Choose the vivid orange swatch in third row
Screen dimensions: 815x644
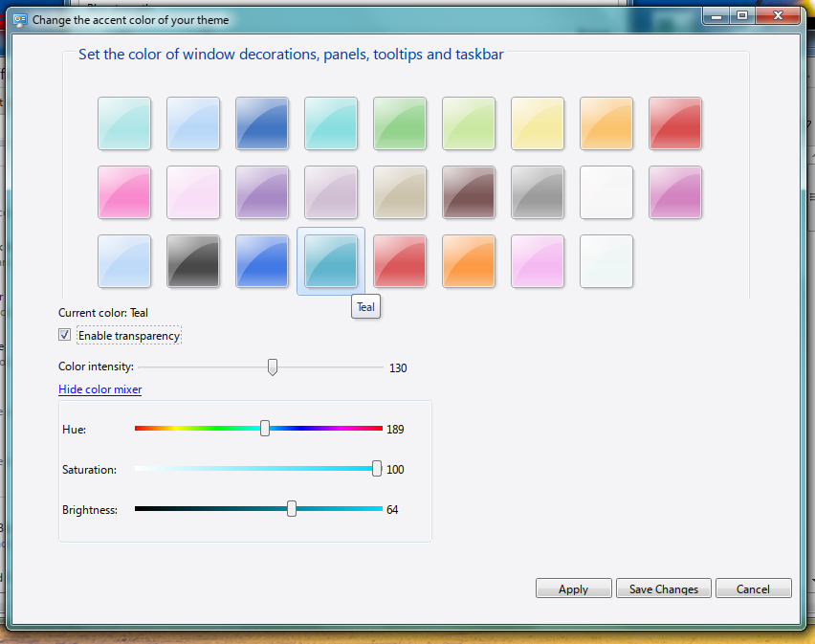[x=469, y=261]
